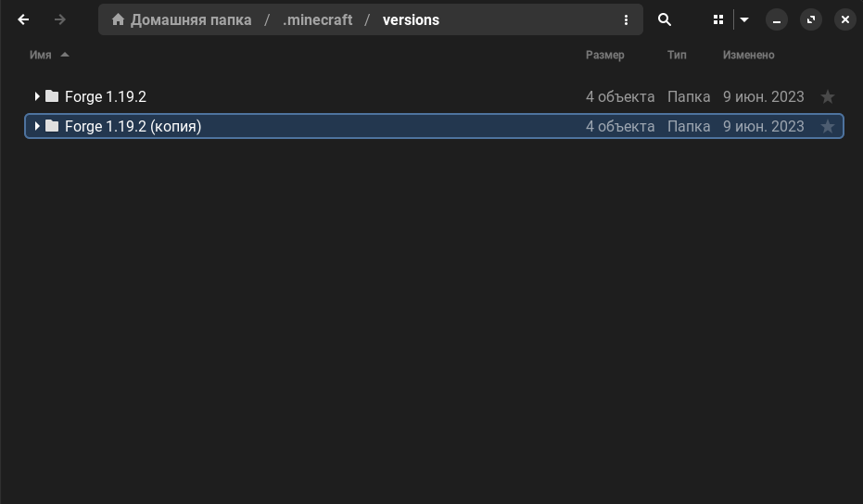Sort by Размер column
The image size is (863, 504).
(604, 55)
